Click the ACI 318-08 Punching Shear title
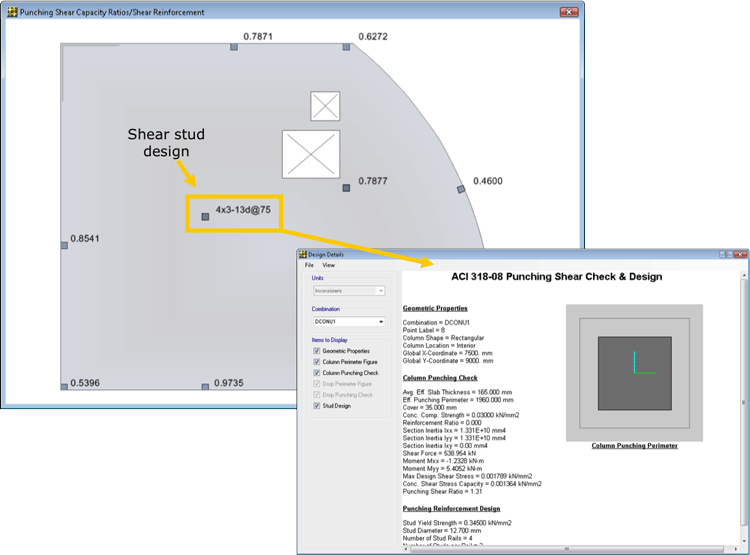The height and width of the screenshot is (555, 750). click(x=556, y=277)
